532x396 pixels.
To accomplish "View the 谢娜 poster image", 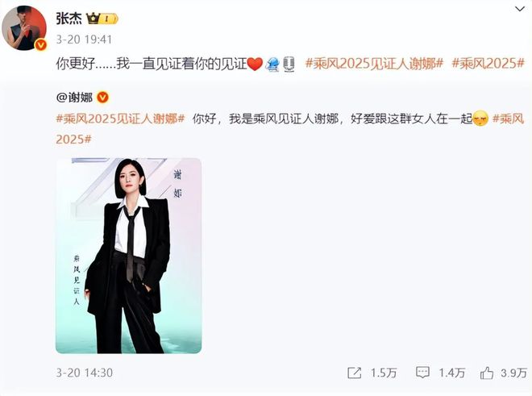I will tap(129, 256).
